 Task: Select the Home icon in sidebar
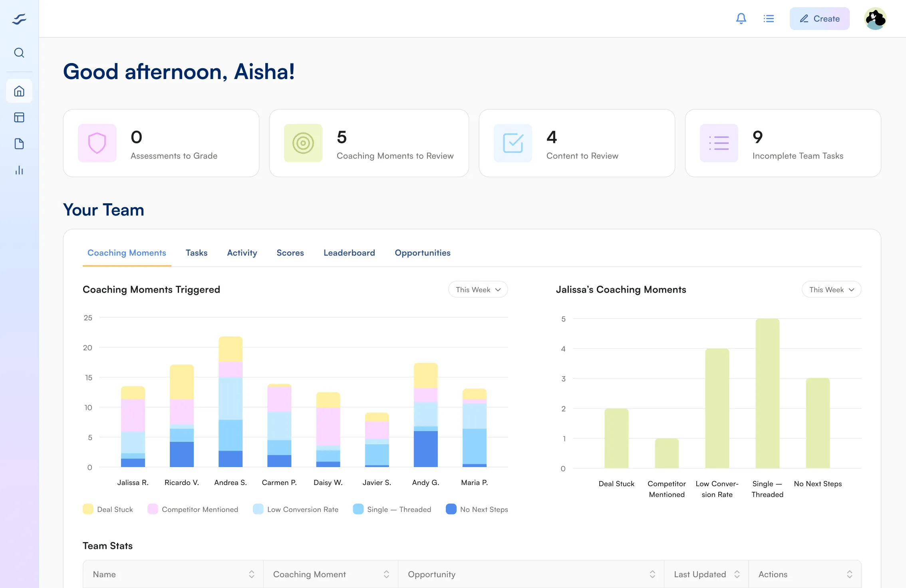tap(19, 91)
